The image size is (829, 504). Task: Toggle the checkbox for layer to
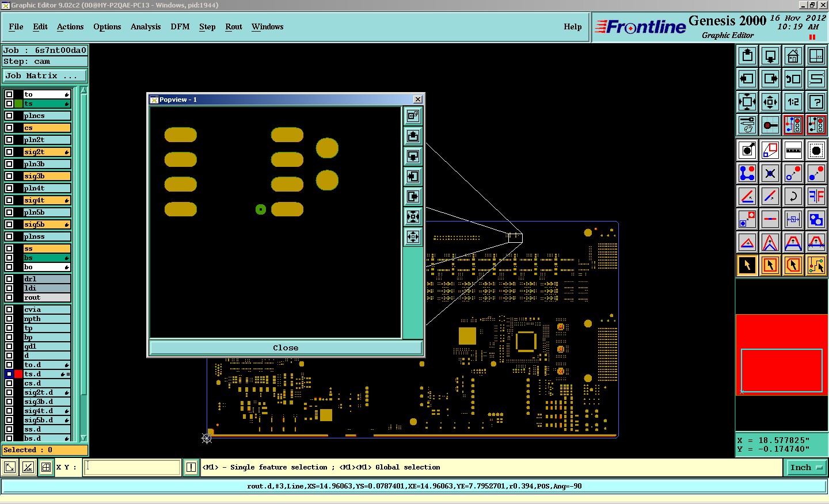tap(9, 94)
